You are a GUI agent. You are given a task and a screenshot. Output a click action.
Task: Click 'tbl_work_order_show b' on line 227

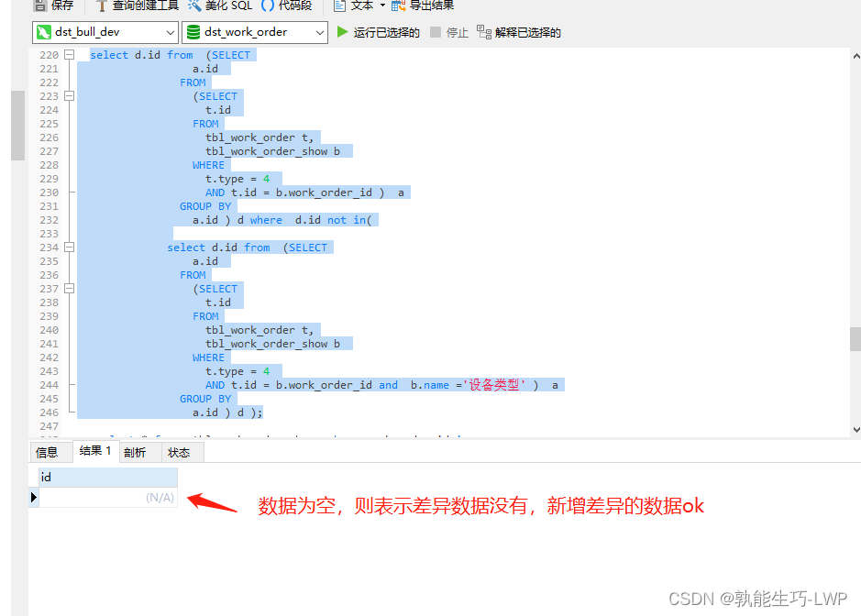(272, 151)
